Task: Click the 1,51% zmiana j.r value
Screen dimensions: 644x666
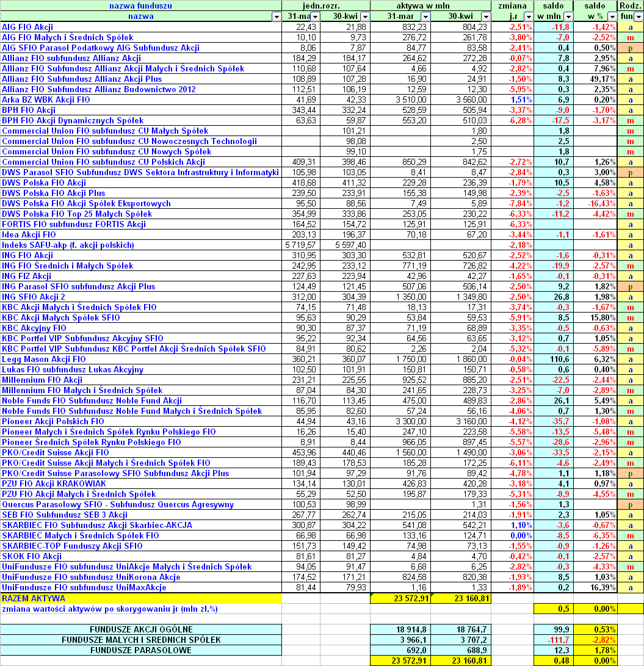Action: pos(513,100)
